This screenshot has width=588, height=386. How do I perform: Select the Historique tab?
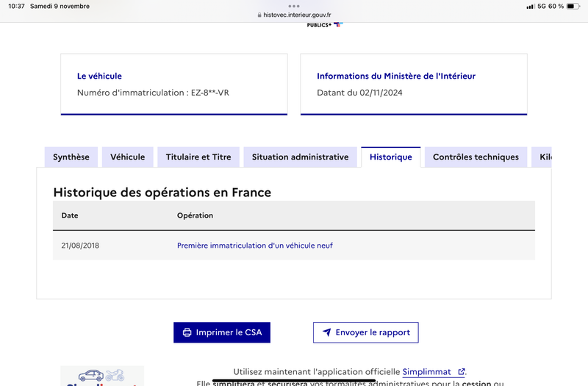pyautogui.click(x=391, y=157)
